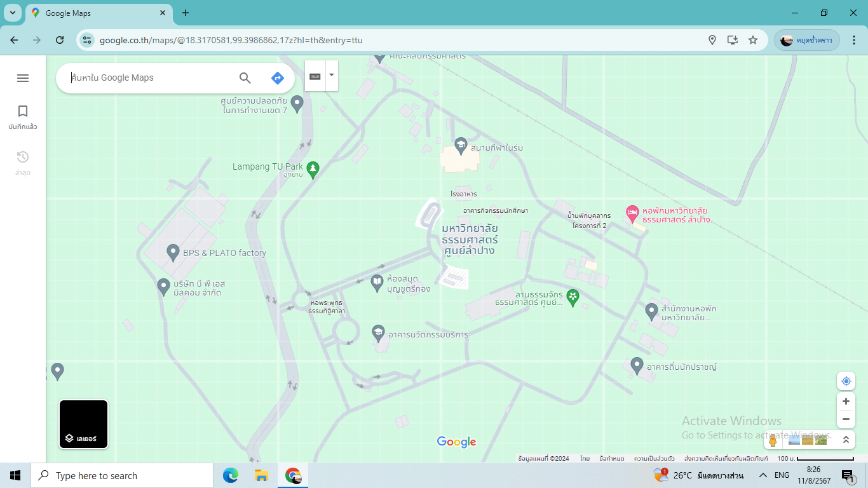Image resolution: width=868 pixels, height=488 pixels.
Task: Toggle the 100 ม. map scale units
Action: pos(815,458)
